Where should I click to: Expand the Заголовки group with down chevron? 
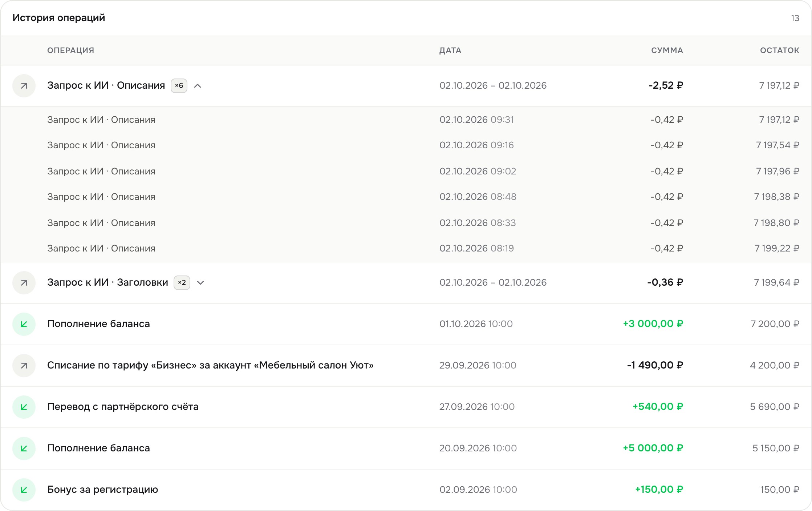pyautogui.click(x=200, y=283)
